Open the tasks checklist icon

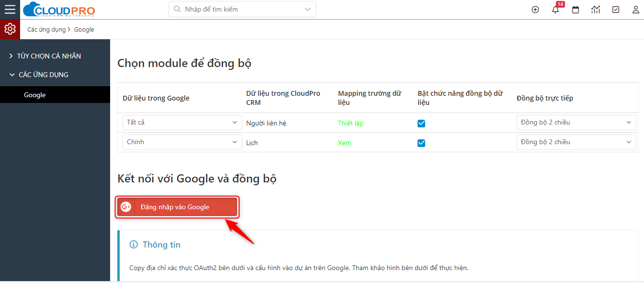click(616, 10)
